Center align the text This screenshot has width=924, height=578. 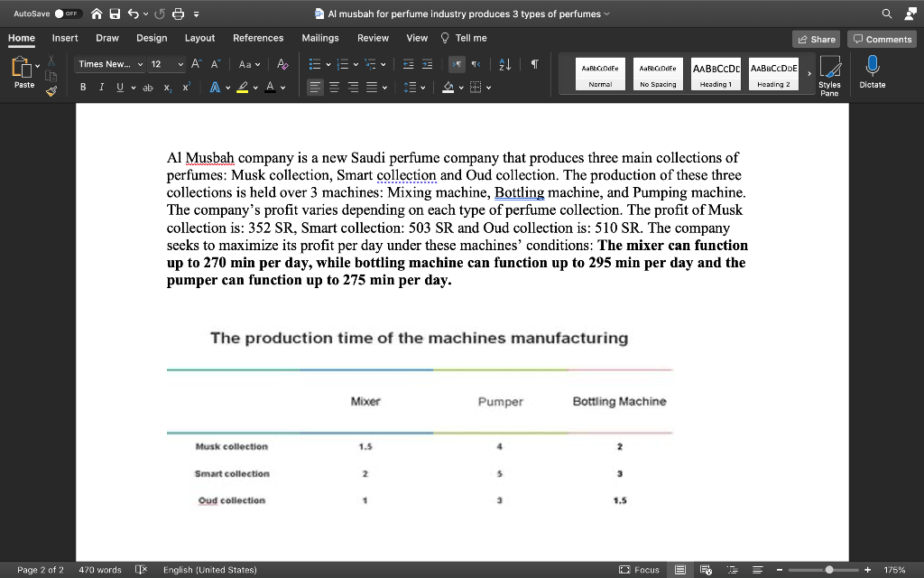[333, 88]
